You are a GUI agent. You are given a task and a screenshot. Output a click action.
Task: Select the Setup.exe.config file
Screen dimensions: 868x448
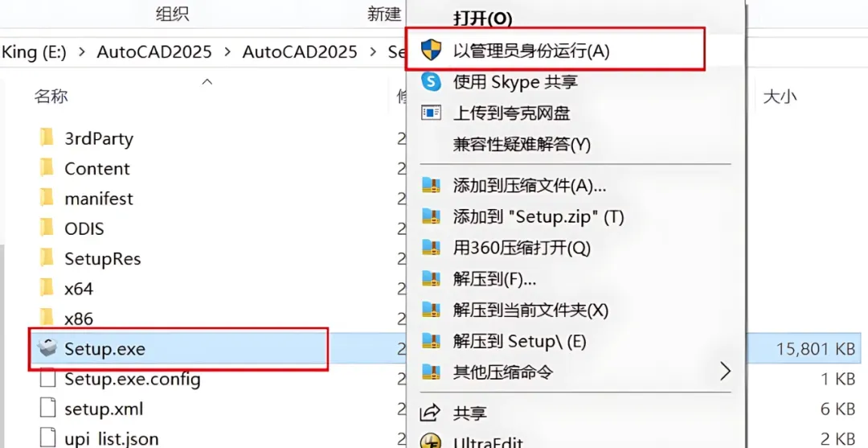pos(132,379)
